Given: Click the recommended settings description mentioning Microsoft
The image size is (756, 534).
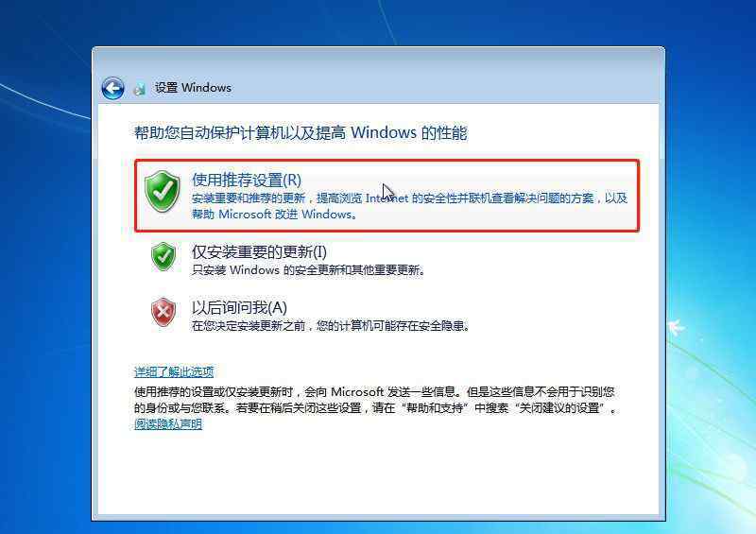Looking at the screenshot, I should pyautogui.click(x=409, y=206).
